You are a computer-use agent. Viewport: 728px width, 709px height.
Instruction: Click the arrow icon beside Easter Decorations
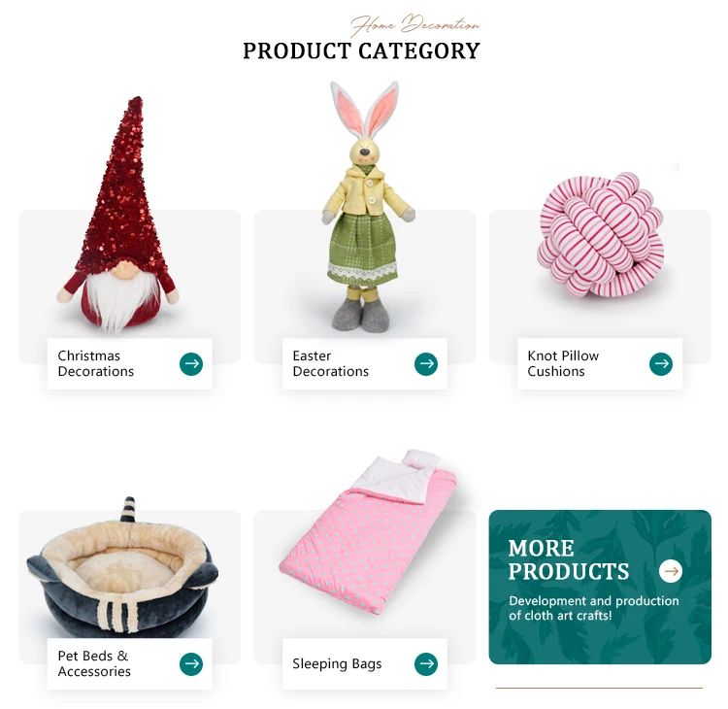point(426,363)
